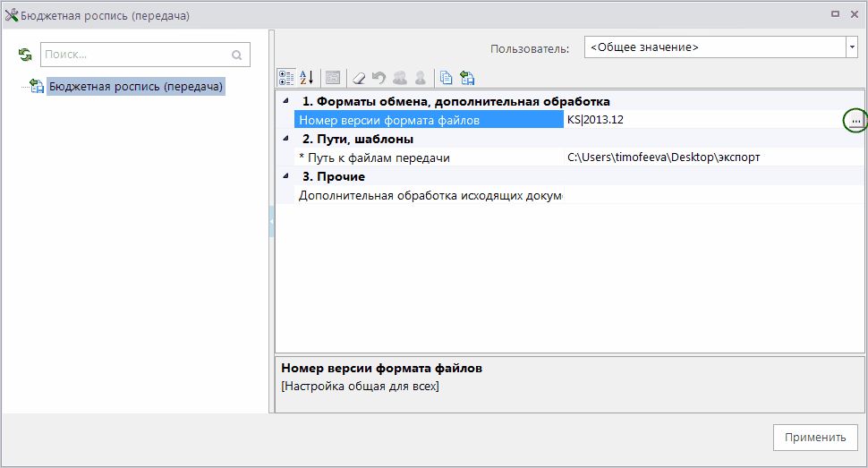The image size is (868, 468).
Task: Click the magnifier icon in search box
Action: [x=237, y=55]
